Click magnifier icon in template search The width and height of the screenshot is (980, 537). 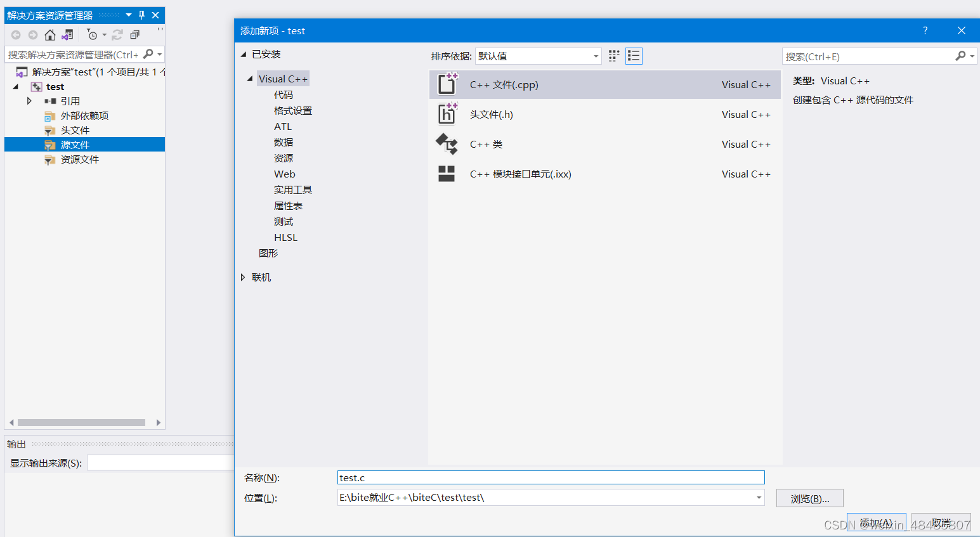[x=960, y=56]
